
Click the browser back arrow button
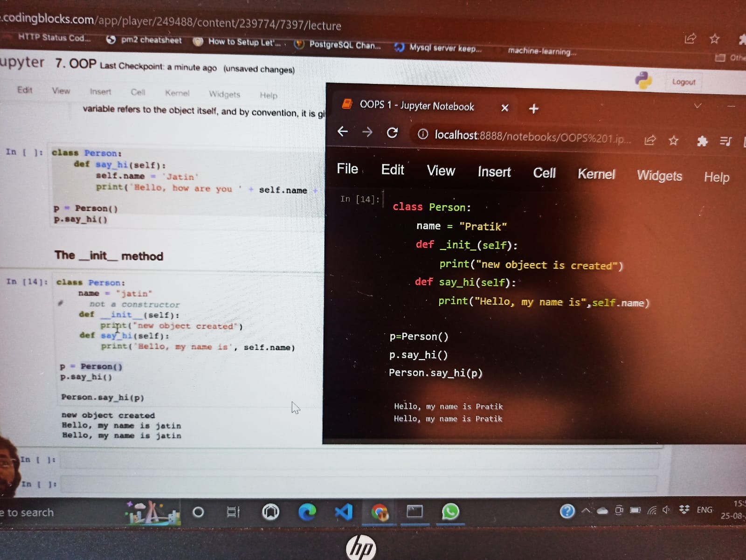pyautogui.click(x=343, y=132)
